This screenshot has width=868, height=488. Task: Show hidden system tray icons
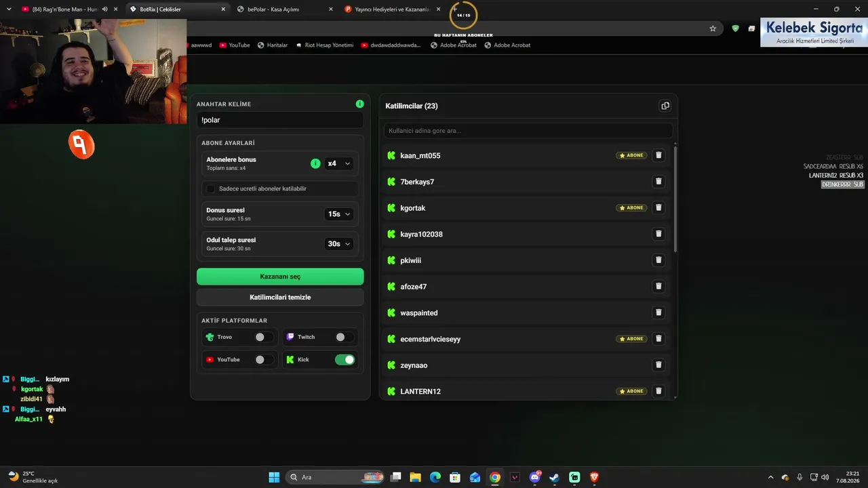(770, 477)
